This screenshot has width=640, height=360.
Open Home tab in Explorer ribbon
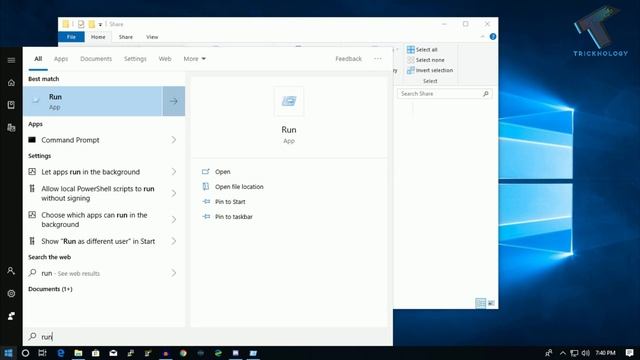[x=98, y=37]
